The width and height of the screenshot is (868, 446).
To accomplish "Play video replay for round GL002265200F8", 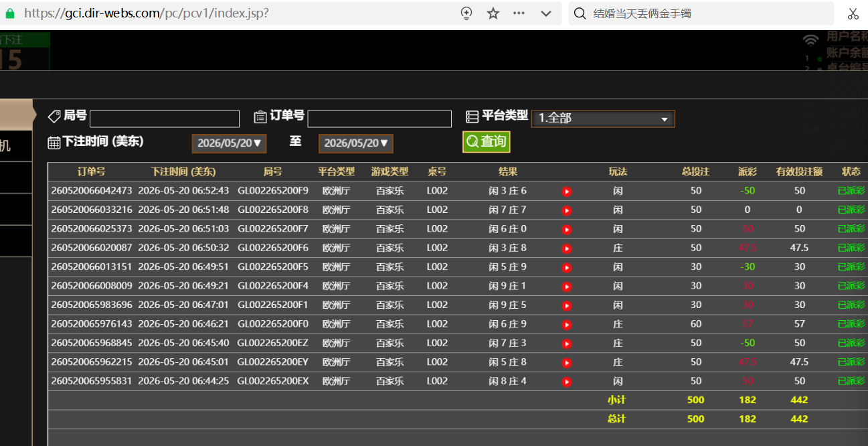I will tap(567, 210).
